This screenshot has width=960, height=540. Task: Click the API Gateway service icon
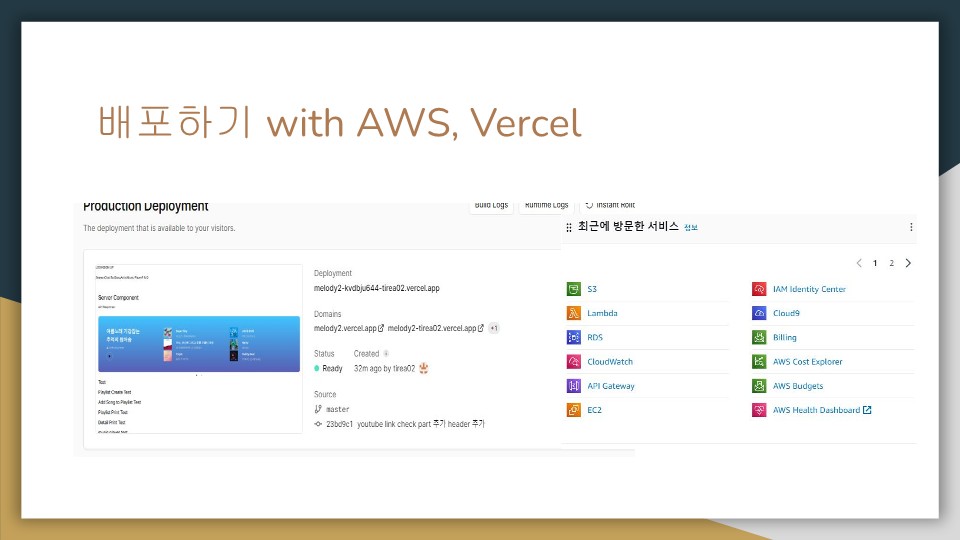[x=574, y=386]
